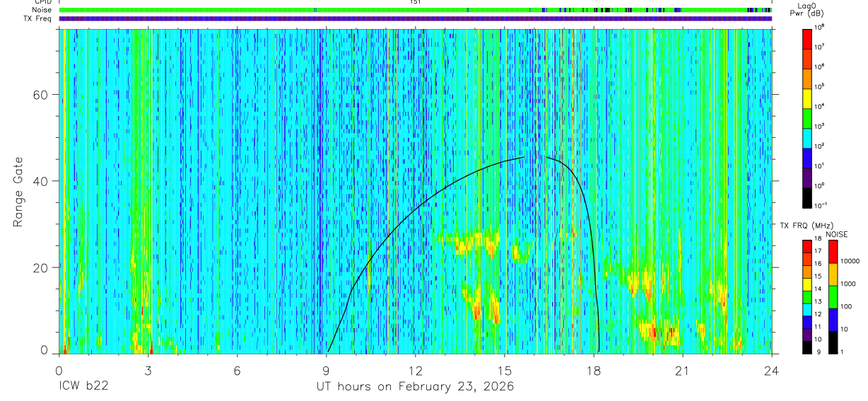The width and height of the screenshot is (868, 401).
Task: Click x-axis tick label '21'
Action: [683, 371]
